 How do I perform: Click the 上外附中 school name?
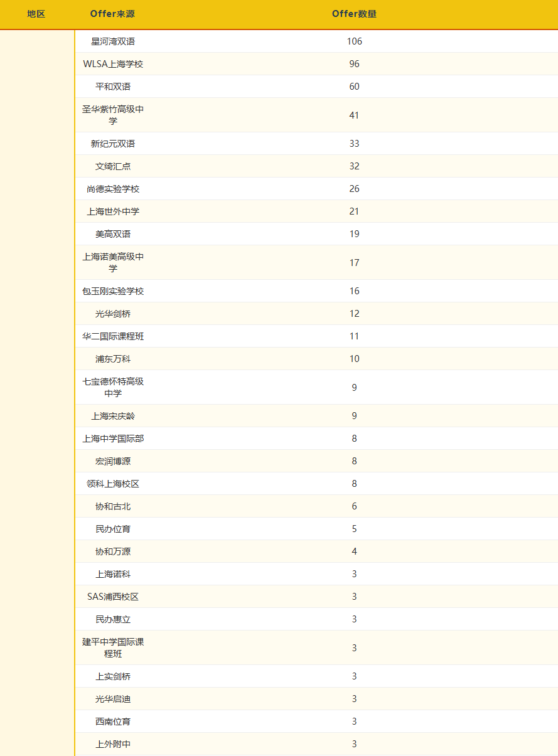(113, 744)
